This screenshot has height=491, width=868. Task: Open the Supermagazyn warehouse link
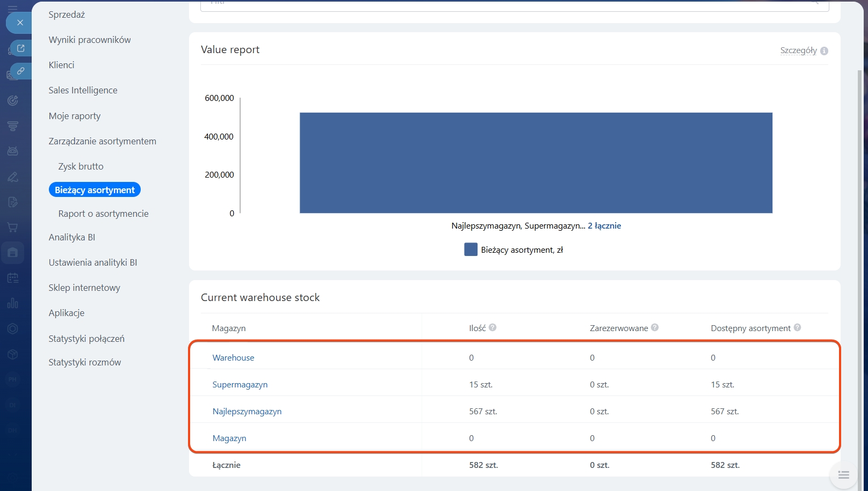pos(240,385)
